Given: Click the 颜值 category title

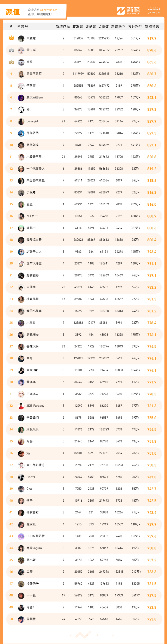Looking at the screenshot, I should point(13,12).
